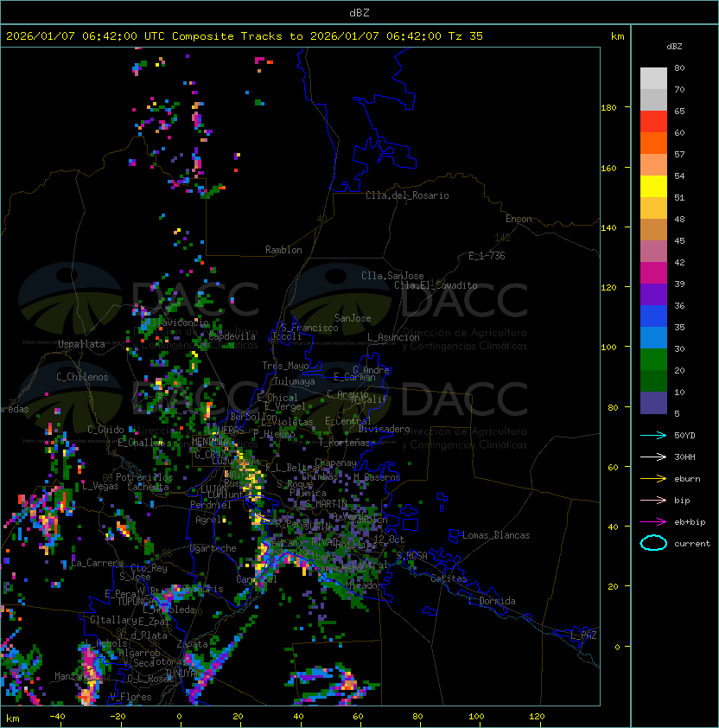719x728 pixels.
Task: Click the 'La_Carrera' map label
Action: click(97, 563)
